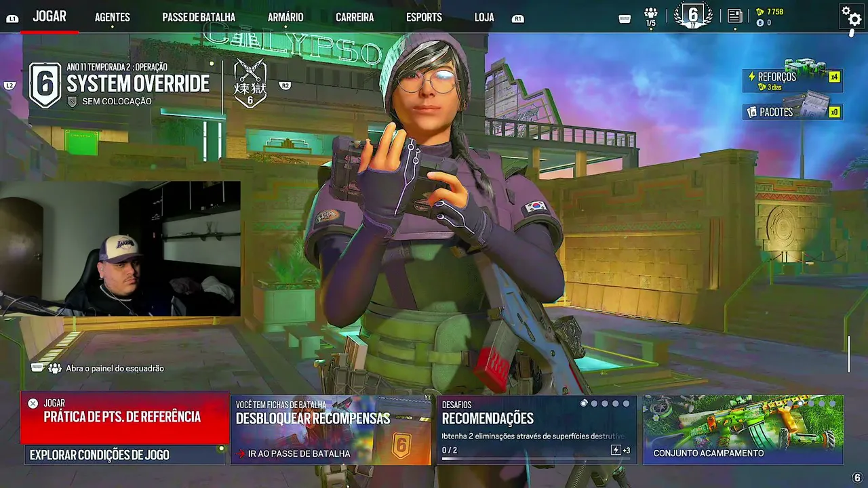View the level 6 player badge

tap(693, 16)
